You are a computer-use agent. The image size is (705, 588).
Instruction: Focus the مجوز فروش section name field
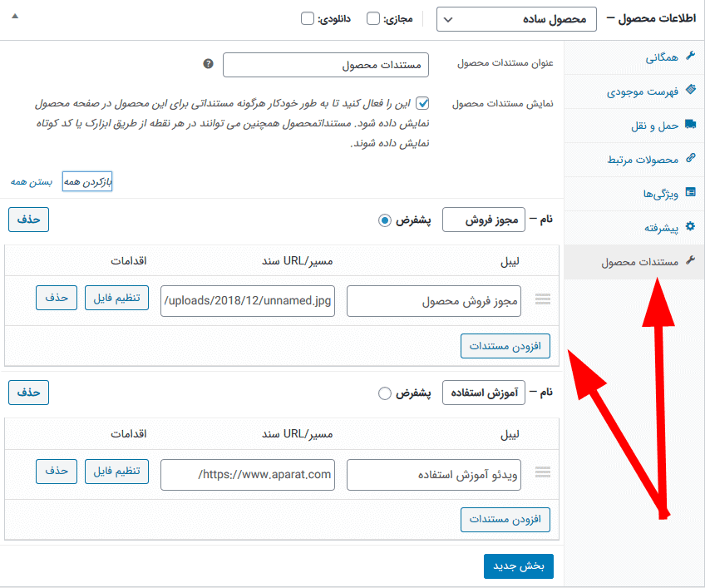[483, 220]
